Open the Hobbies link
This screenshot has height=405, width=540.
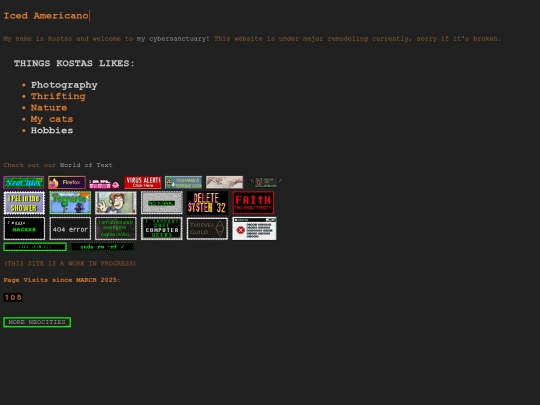point(52,131)
